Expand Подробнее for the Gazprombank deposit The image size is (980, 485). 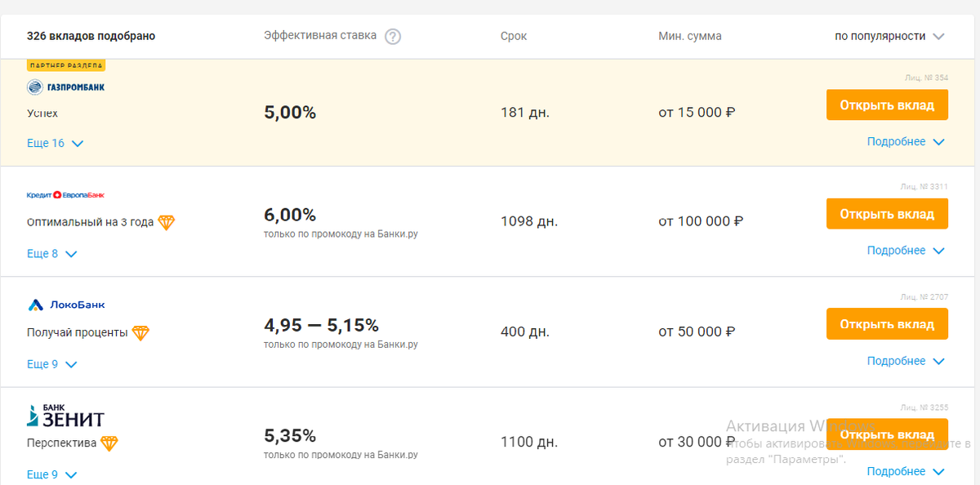tap(906, 142)
